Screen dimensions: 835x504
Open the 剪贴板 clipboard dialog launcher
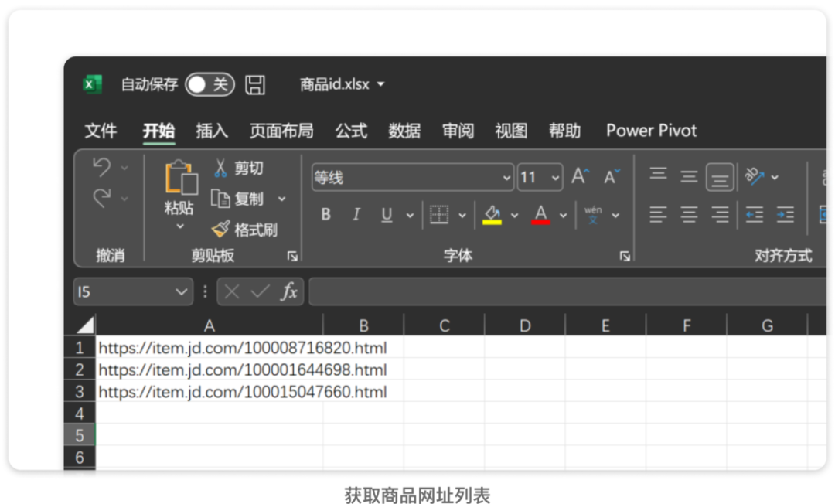tap(292, 257)
